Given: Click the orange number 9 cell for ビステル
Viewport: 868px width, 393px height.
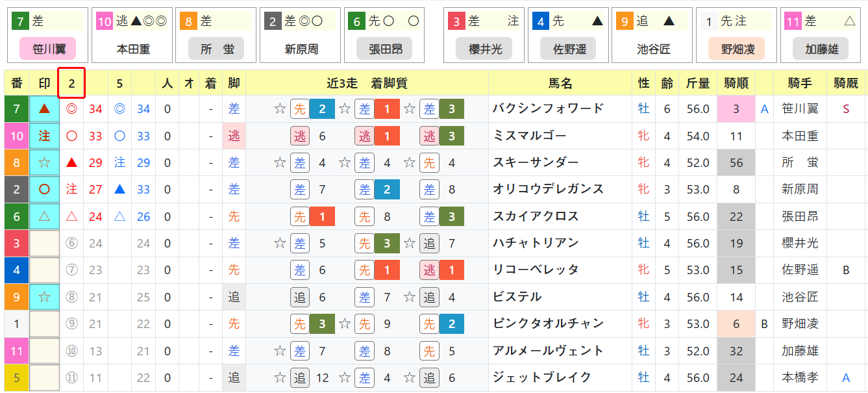Looking at the screenshot, I should point(17,297).
